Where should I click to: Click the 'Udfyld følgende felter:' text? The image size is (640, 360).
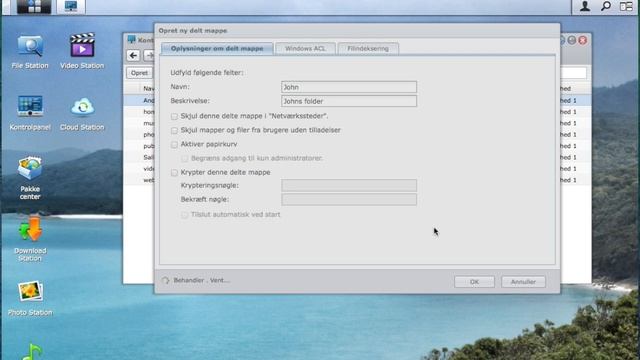pos(207,73)
